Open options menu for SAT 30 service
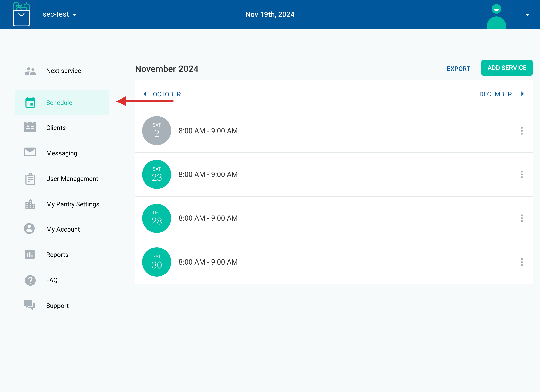The image size is (540, 392). point(522,262)
